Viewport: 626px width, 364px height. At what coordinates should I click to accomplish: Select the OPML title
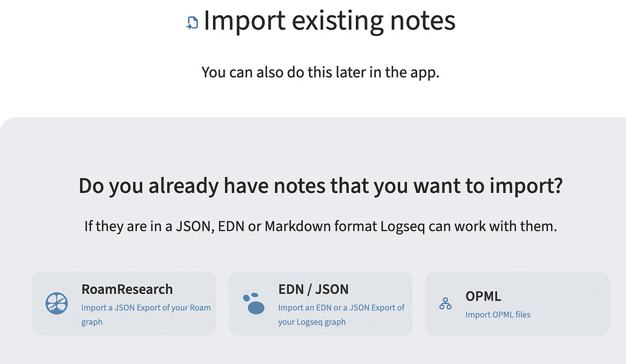(x=483, y=296)
